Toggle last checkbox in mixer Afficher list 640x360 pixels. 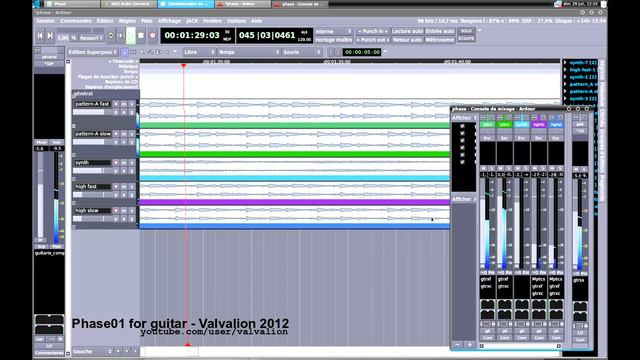[462, 162]
